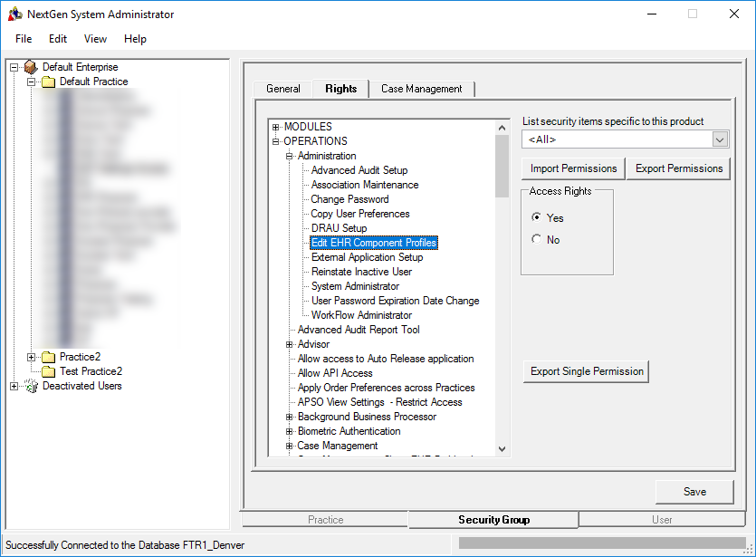Click the Default Enterprise box icon
This screenshot has height=557, width=756.
coord(31,67)
